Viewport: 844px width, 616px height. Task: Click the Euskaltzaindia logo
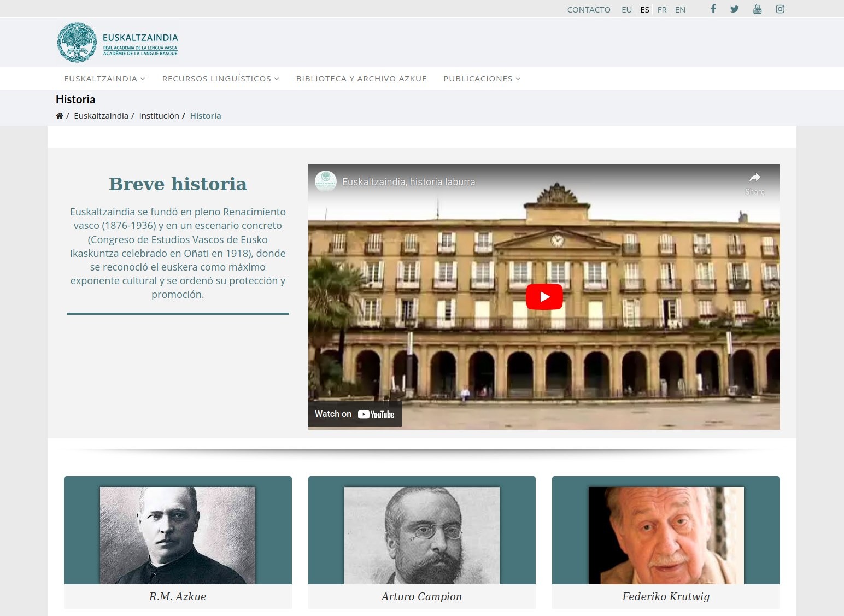click(118, 43)
